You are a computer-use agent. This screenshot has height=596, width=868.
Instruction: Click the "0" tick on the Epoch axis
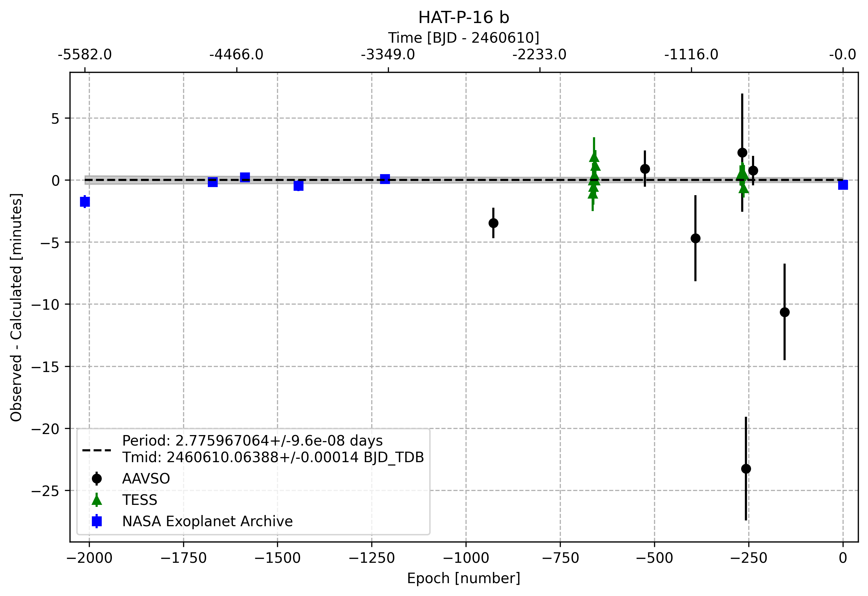coord(843,558)
